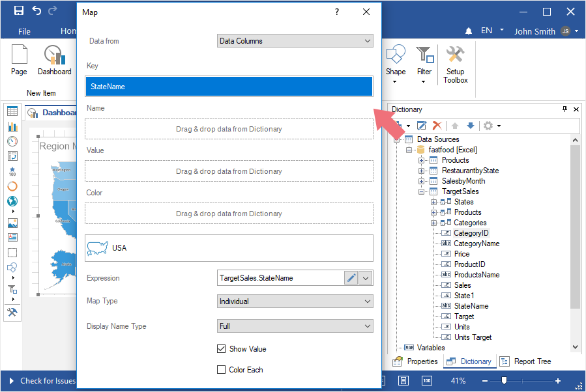Click the USA map selection button
586x392 pixels.
[x=229, y=248]
